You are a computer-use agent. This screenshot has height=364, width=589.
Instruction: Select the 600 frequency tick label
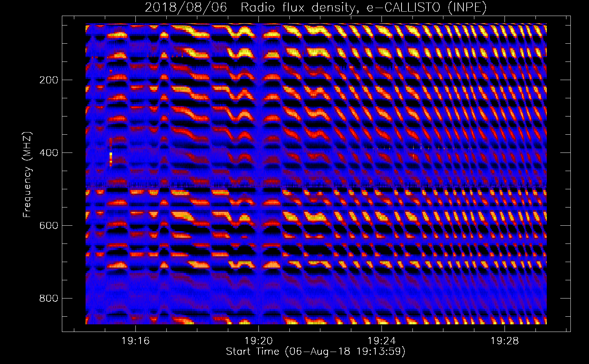point(49,226)
